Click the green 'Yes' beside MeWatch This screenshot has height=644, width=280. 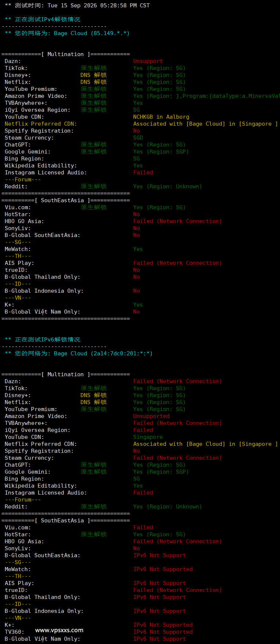[138, 249]
